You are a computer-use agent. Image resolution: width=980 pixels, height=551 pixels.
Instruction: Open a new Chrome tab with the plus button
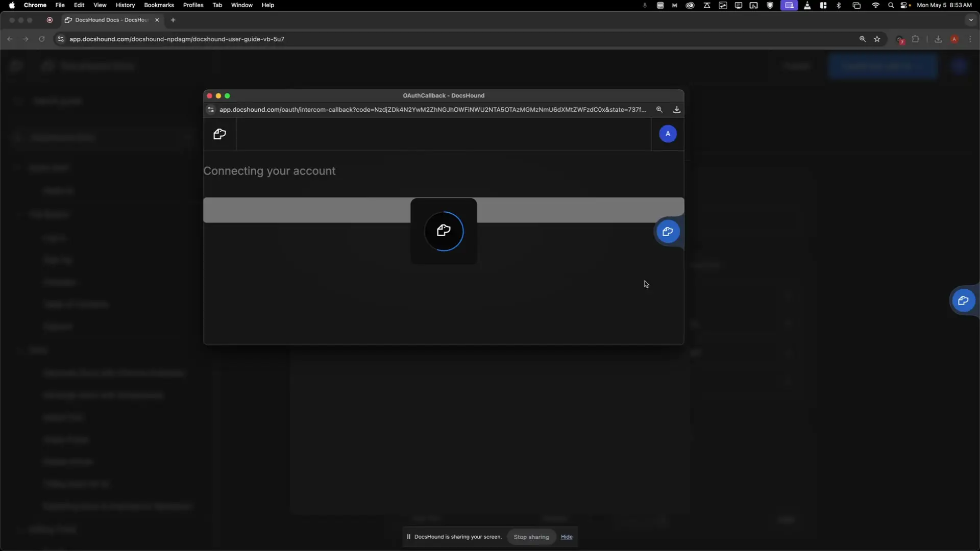click(173, 20)
